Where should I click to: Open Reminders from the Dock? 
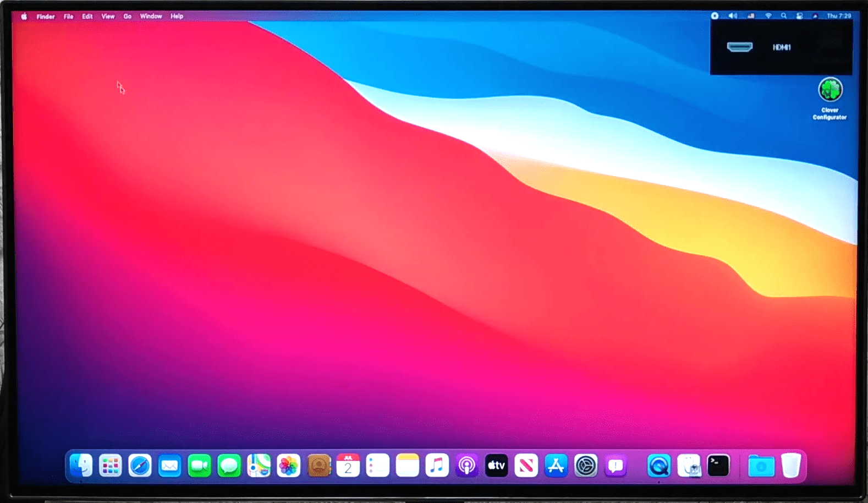coord(378,466)
